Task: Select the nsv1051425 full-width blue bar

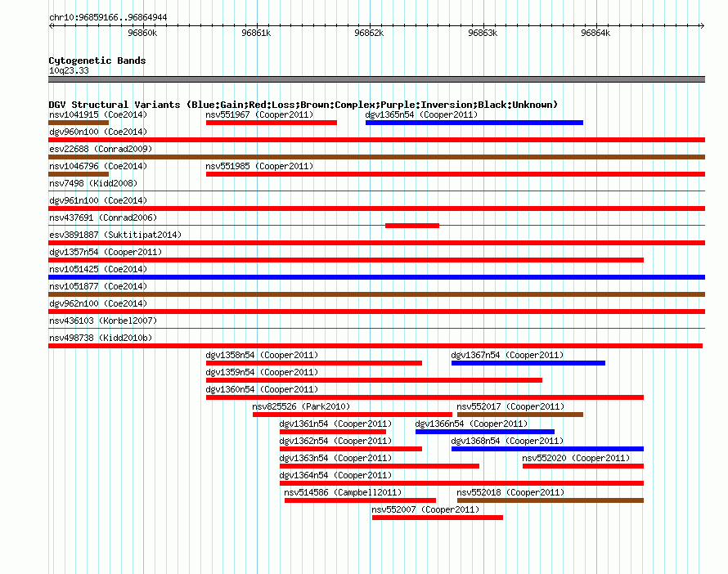Action: click(376, 277)
